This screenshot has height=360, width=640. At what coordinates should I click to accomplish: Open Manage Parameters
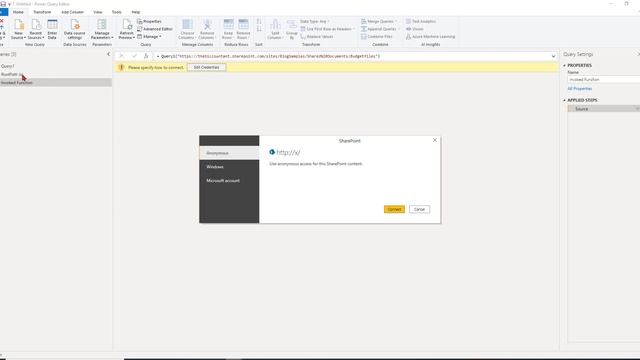pyautogui.click(x=102, y=30)
